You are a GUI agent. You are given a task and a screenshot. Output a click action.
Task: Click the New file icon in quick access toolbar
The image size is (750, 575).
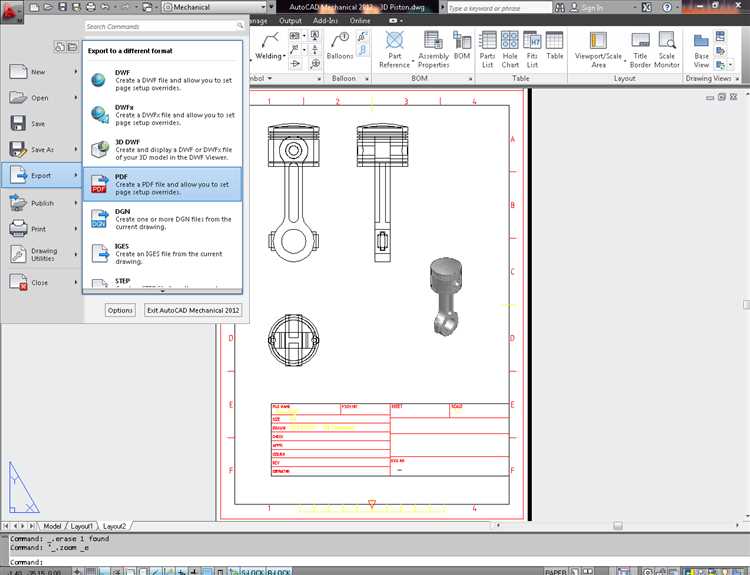tap(34, 7)
